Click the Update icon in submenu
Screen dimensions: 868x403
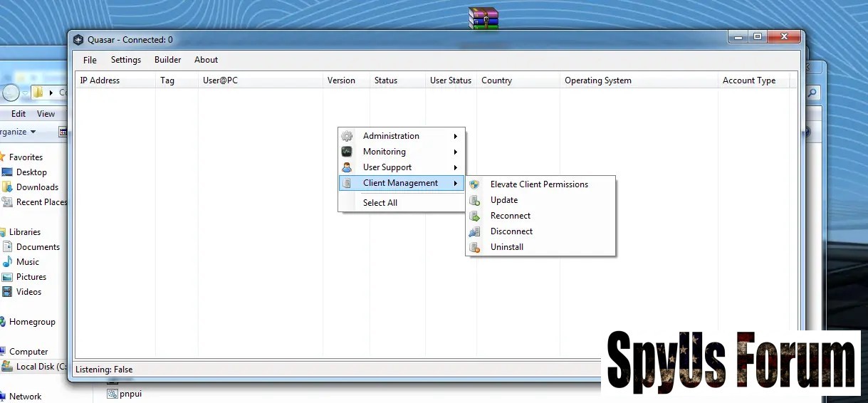coord(475,200)
